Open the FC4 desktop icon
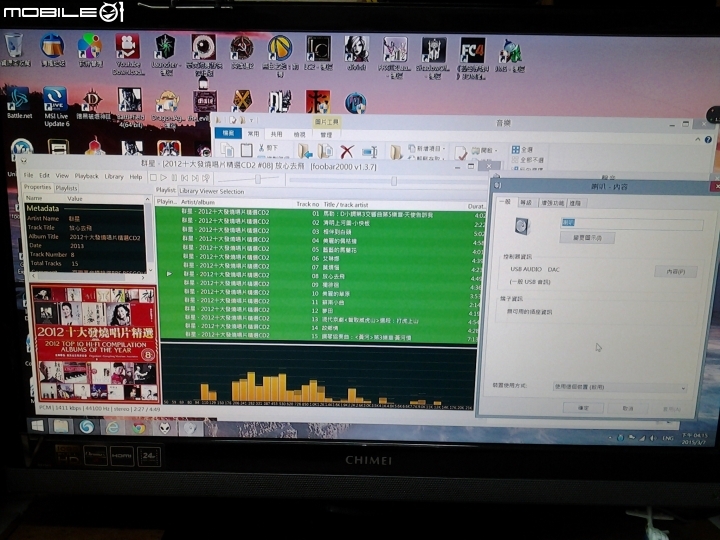This screenshot has height=540, width=720. [472, 57]
